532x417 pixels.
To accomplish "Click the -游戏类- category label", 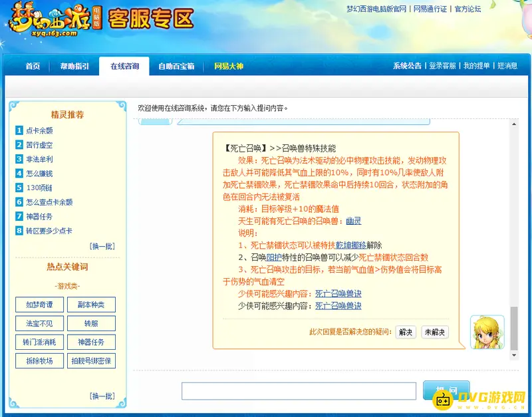I will point(67,286).
